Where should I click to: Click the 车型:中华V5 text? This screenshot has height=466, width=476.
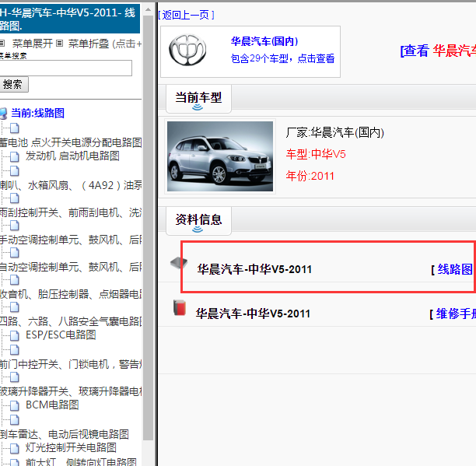click(316, 154)
